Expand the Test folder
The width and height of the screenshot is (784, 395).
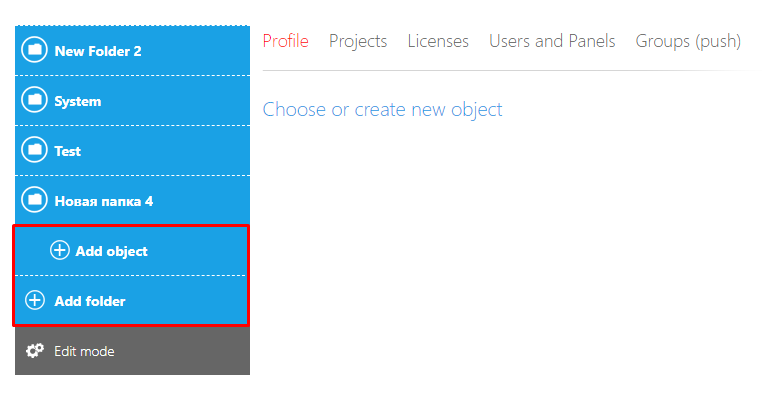point(132,150)
